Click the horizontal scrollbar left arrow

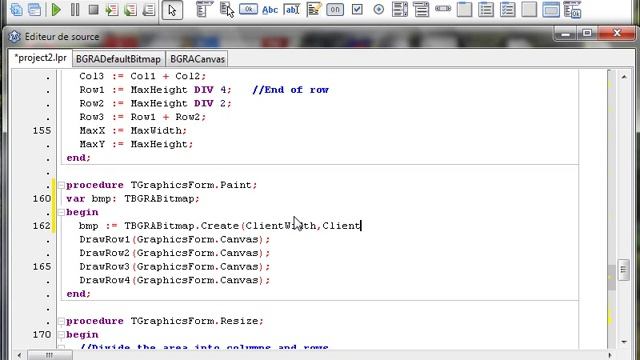(x=19, y=355)
